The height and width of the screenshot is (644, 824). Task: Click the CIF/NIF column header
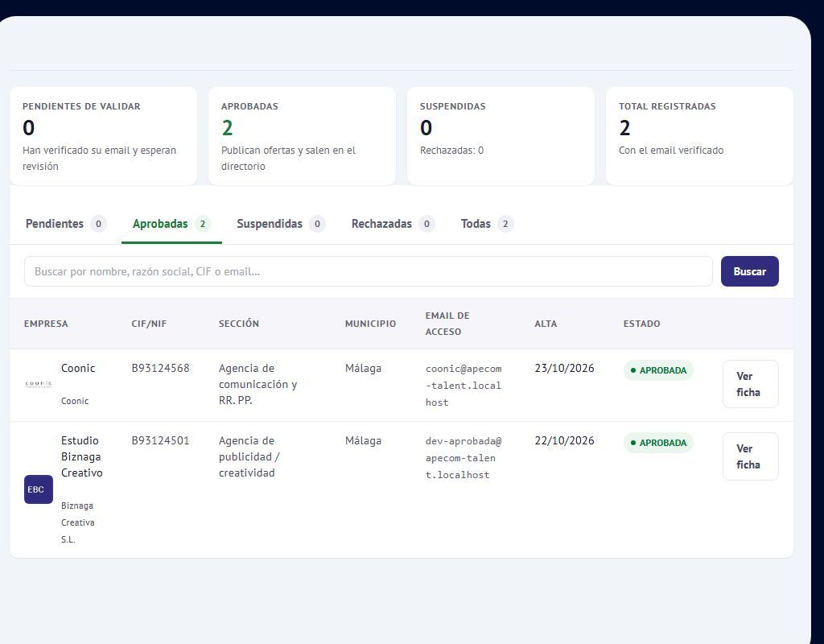[149, 324]
